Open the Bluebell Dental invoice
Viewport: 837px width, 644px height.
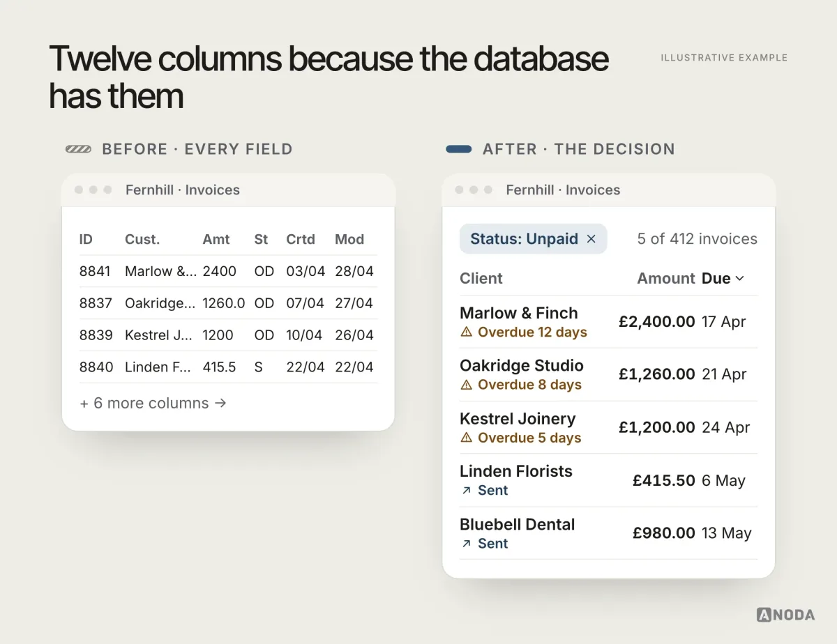[608, 533]
